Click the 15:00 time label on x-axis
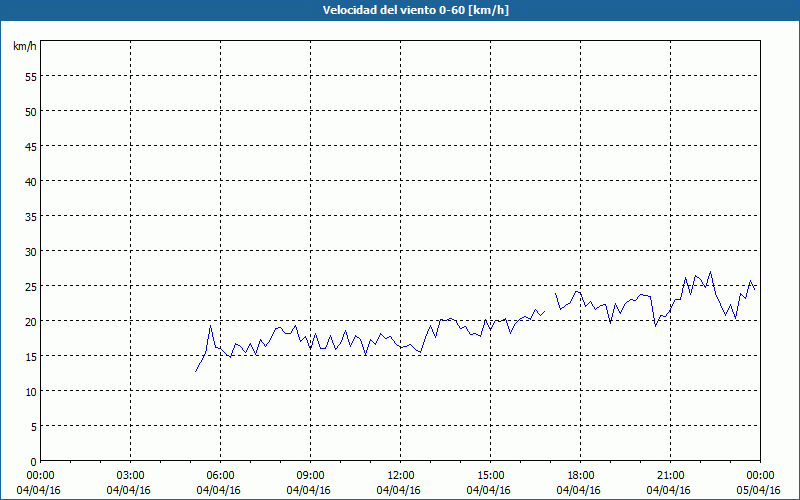This screenshot has height=500, width=800. [x=491, y=476]
